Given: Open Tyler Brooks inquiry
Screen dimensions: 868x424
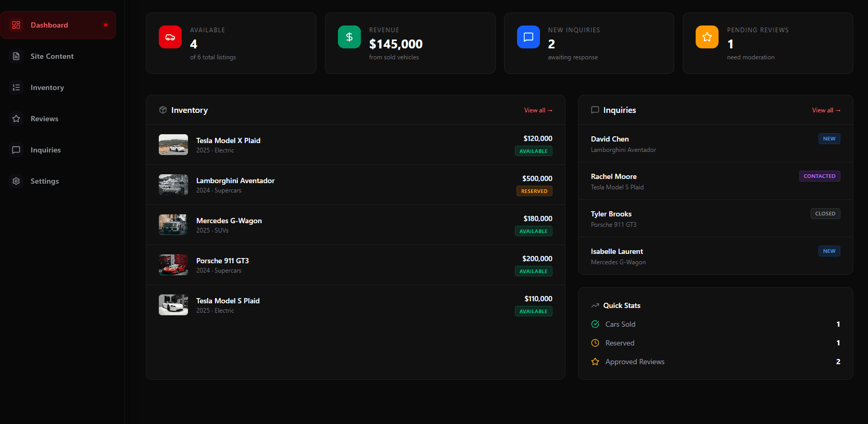Looking at the screenshot, I should (715, 219).
